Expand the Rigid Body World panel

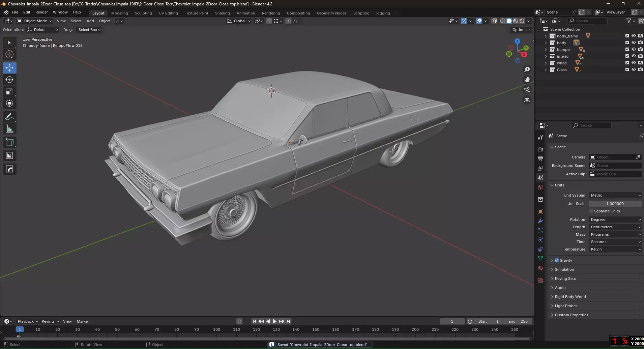570,297
